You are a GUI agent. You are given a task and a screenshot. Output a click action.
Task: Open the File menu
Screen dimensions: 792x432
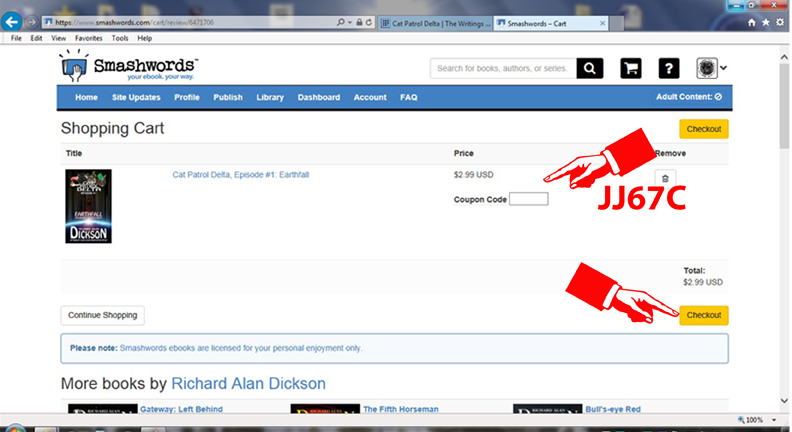pyautogui.click(x=16, y=38)
